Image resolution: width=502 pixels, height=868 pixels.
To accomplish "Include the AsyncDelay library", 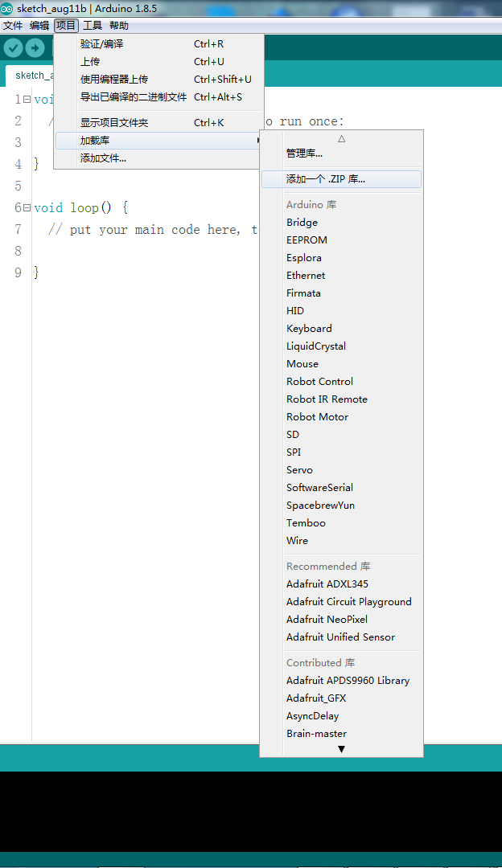I will click(x=341, y=716).
